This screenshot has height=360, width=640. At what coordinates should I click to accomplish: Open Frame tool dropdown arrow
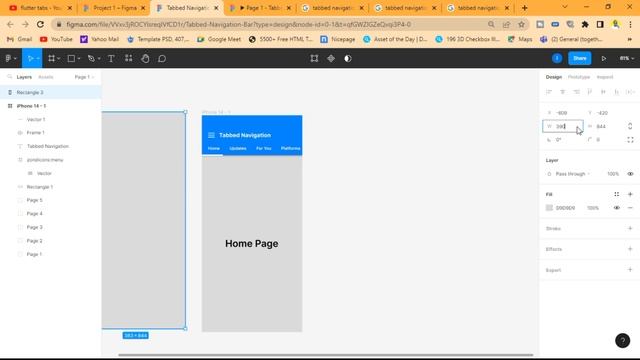(59, 59)
